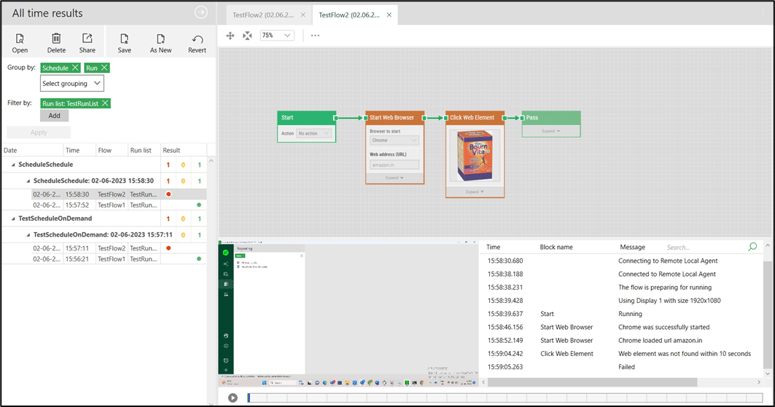Click the fit-to-screen icon beside zoom
775x407 pixels.
pos(248,36)
